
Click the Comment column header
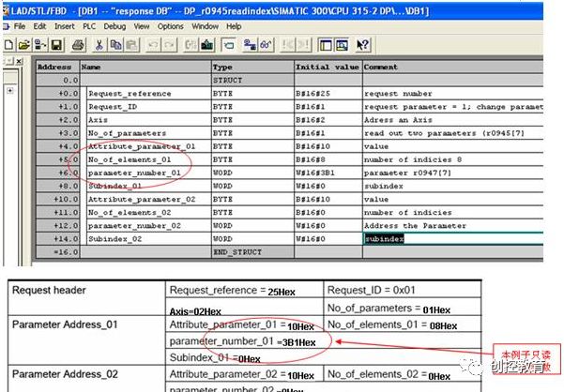(x=453, y=67)
